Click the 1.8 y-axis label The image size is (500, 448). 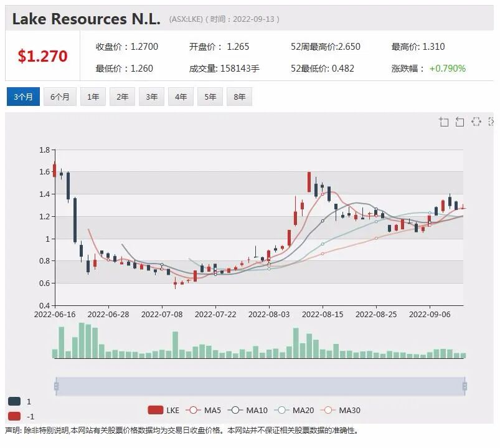tap(44, 150)
